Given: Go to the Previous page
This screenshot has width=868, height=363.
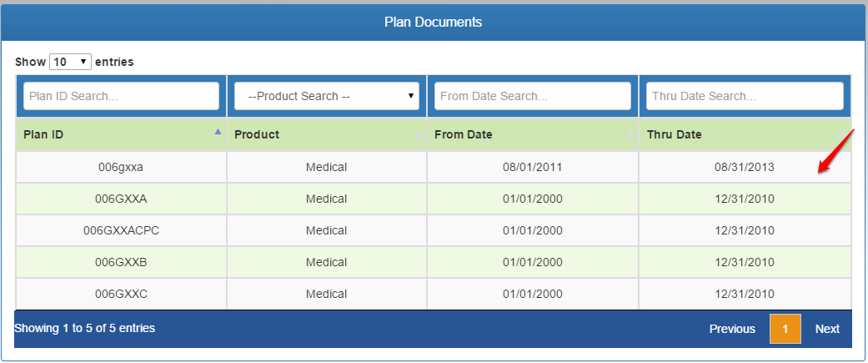Looking at the screenshot, I should (732, 329).
